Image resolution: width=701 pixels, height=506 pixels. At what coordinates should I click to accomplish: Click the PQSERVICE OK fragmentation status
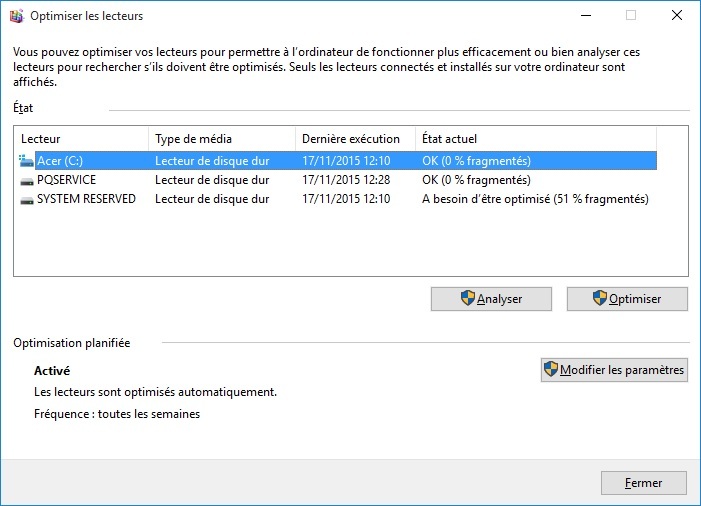coord(476,180)
